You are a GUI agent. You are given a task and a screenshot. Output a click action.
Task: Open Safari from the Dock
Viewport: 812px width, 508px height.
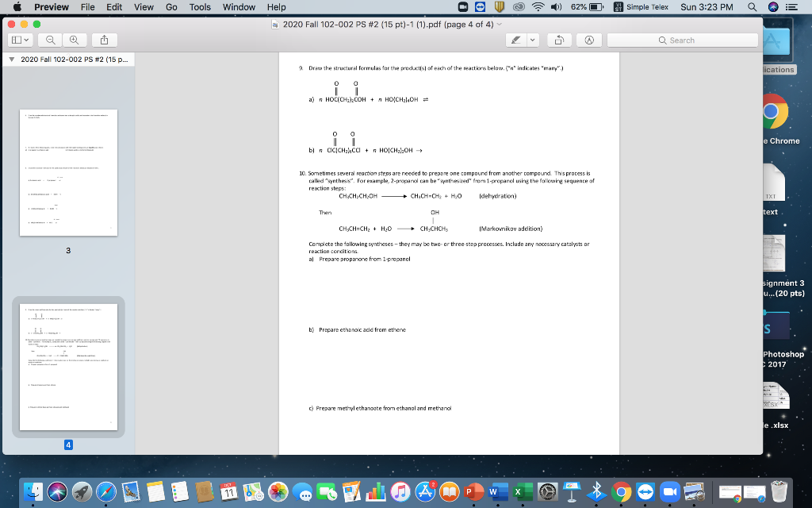point(106,491)
